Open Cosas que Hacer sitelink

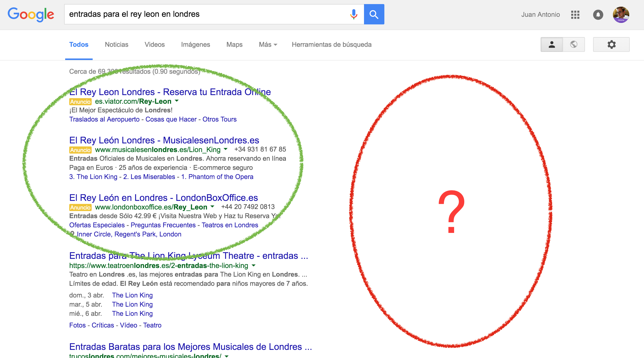pyautogui.click(x=171, y=119)
